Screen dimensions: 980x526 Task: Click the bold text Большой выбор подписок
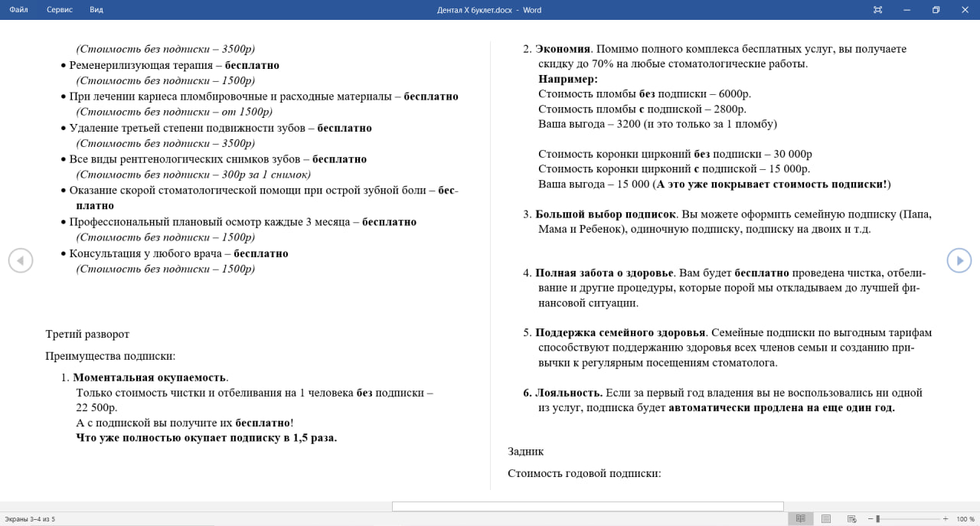pos(606,214)
